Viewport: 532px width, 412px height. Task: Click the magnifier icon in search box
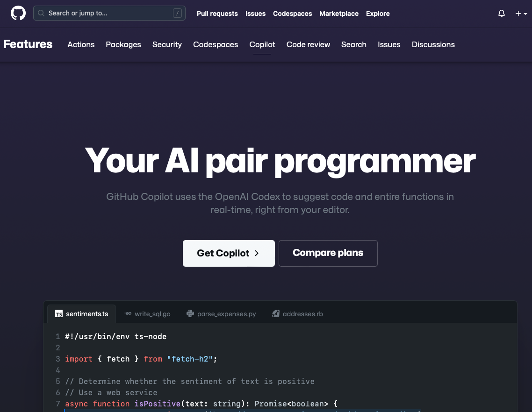pyautogui.click(x=41, y=13)
